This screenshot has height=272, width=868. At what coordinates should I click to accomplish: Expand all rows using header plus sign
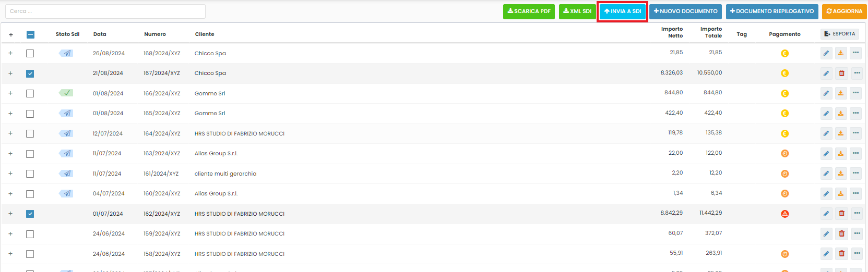pos(11,35)
